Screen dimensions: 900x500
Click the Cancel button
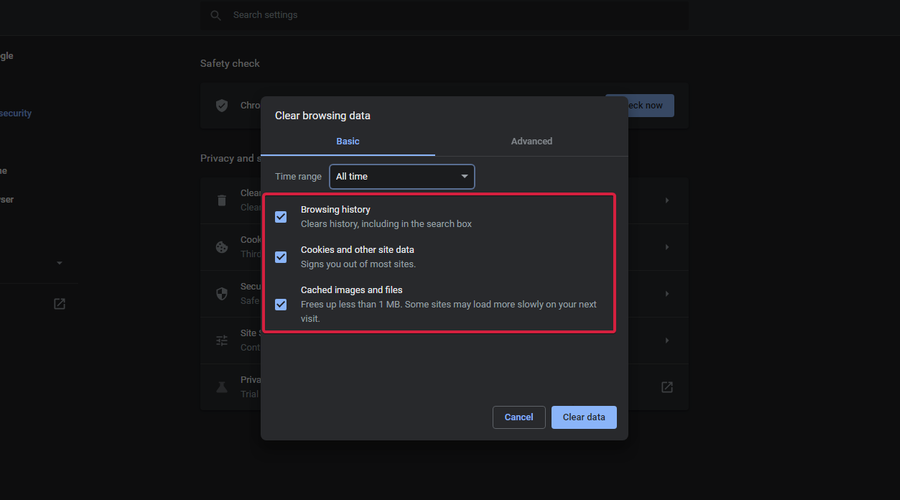click(x=519, y=417)
